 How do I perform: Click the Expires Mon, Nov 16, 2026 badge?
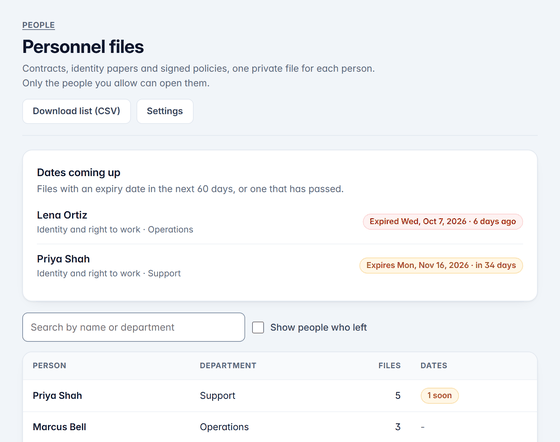441,265
